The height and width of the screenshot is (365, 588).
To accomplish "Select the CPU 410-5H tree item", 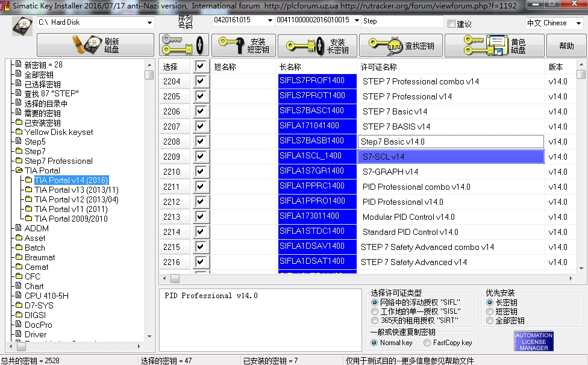I will [46, 296].
